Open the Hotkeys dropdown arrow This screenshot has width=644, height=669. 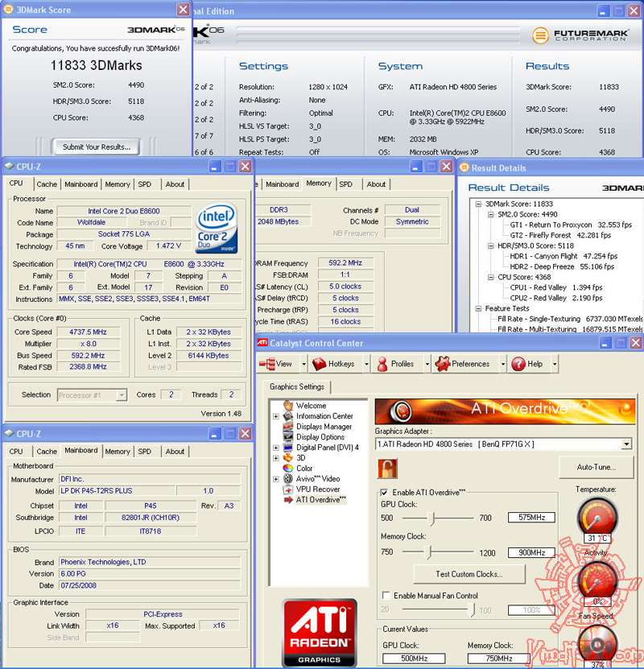[x=366, y=364]
